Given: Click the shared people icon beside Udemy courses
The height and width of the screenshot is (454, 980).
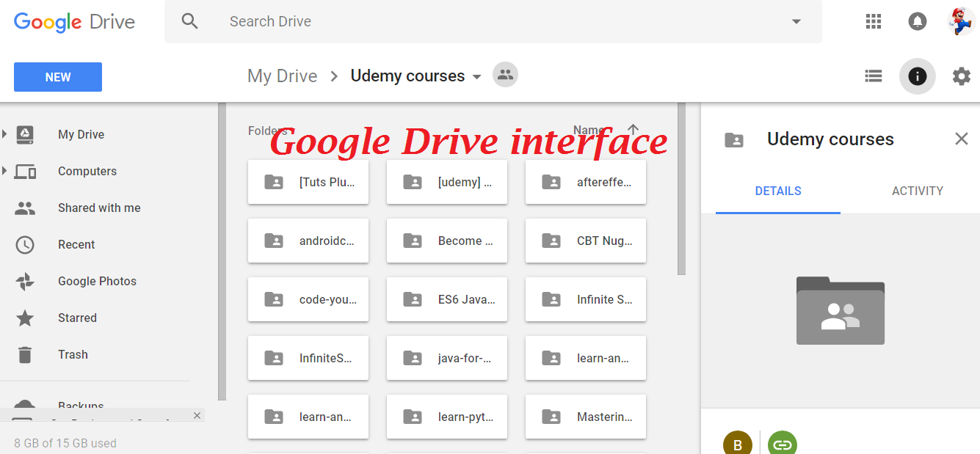Looking at the screenshot, I should [x=505, y=75].
